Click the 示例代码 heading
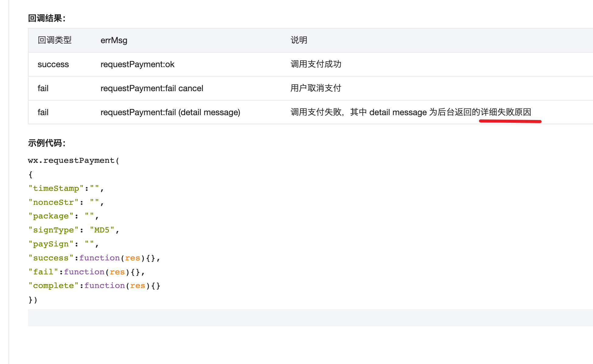 pos(47,143)
